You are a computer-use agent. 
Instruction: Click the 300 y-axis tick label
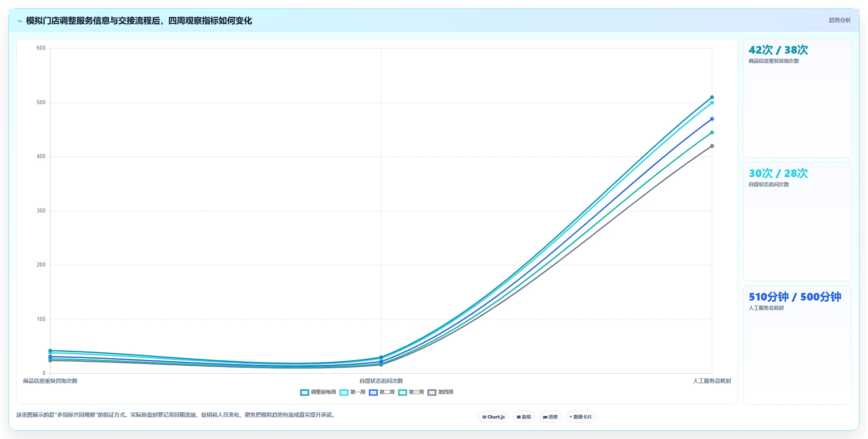(x=41, y=211)
